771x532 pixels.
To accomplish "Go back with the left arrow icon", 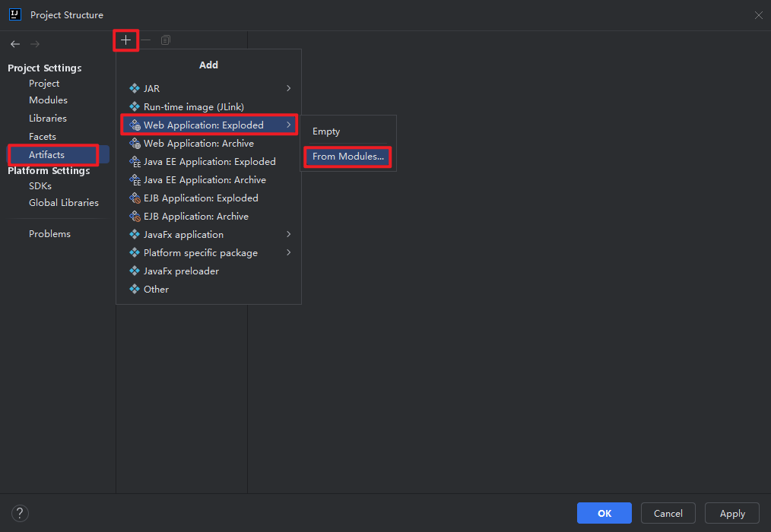I will point(15,44).
